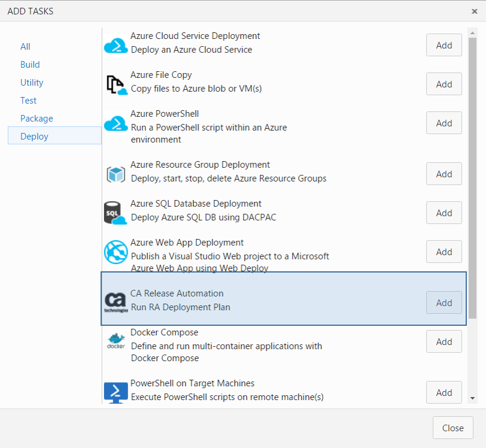486x448 pixels.
Task: Show All task categories
Action: coord(25,47)
